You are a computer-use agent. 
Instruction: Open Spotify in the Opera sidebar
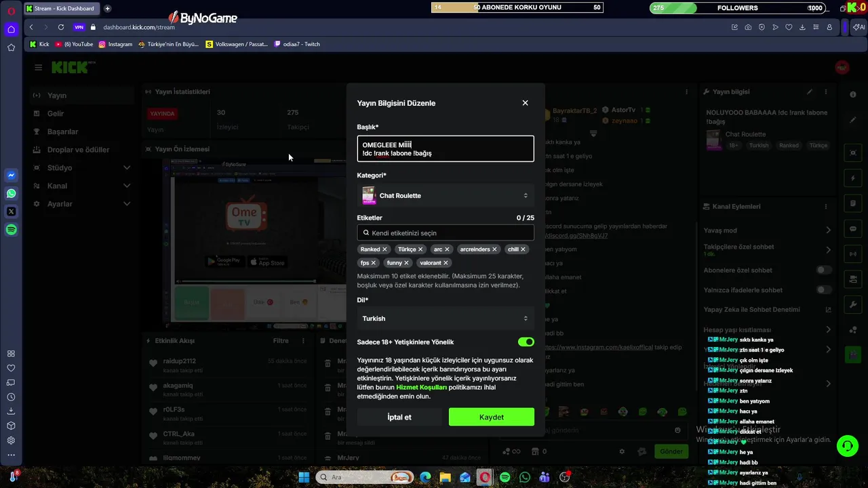click(x=11, y=230)
